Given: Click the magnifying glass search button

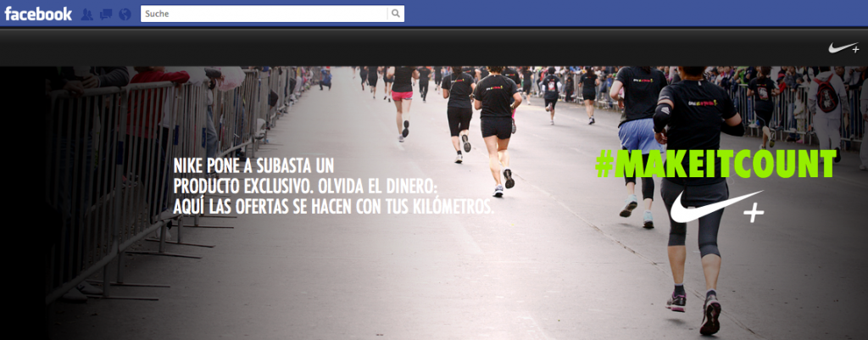Looking at the screenshot, I should [x=396, y=14].
